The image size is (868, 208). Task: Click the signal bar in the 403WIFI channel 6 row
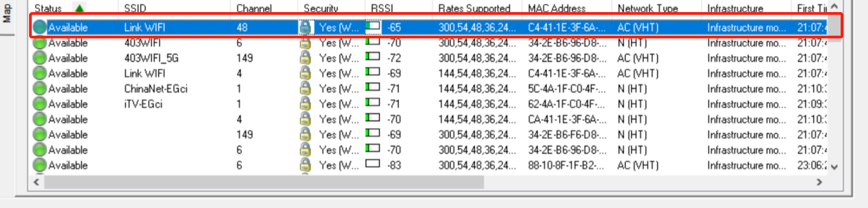pyautogui.click(x=373, y=41)
